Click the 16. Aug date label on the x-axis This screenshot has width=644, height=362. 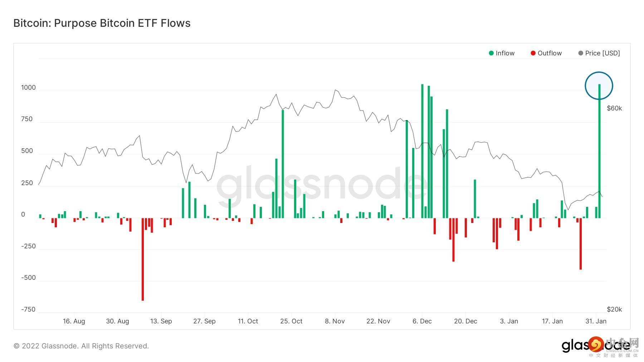[x=74, y=321]
